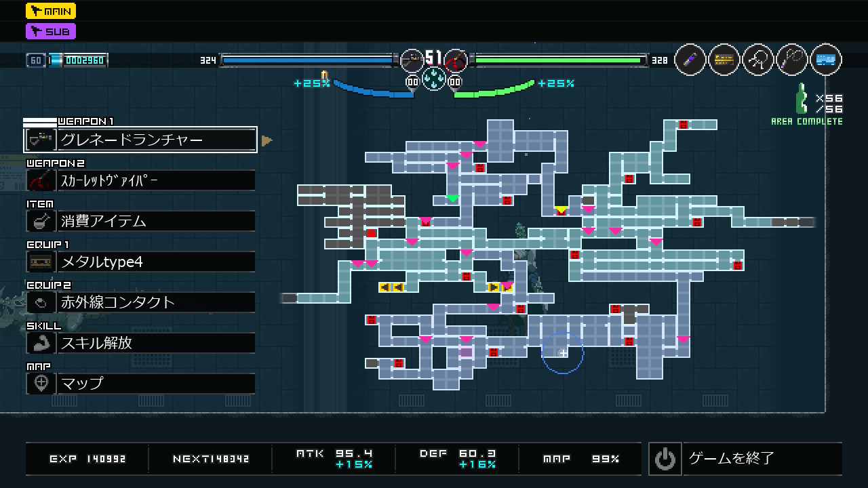Expand the arrow next to グレネードランチャー
The width and height of the screenshot is (868, 488).
(x=267, y=140)
